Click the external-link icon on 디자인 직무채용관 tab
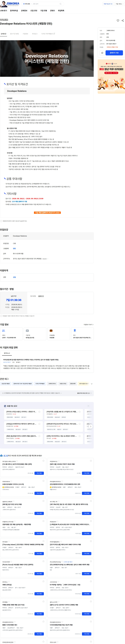 tap(54, 33)
